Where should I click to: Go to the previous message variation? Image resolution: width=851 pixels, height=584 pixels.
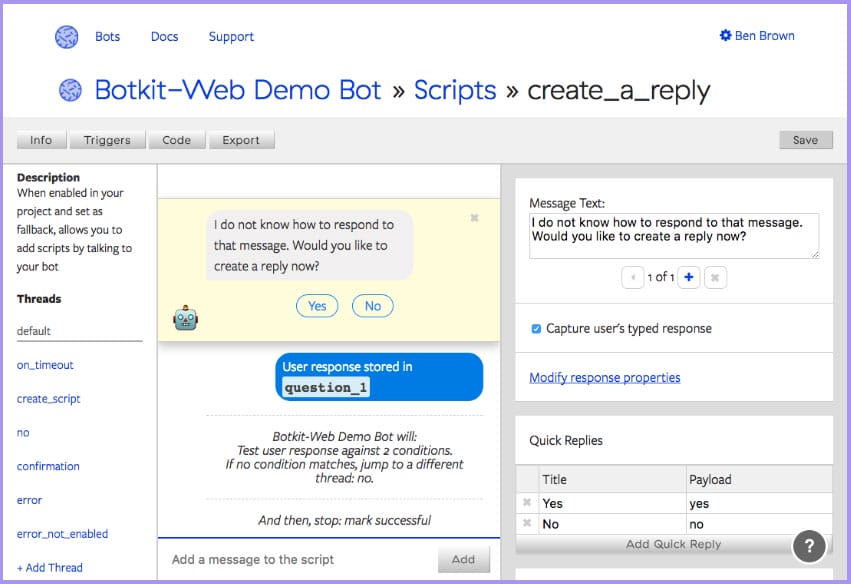point(632,277)
